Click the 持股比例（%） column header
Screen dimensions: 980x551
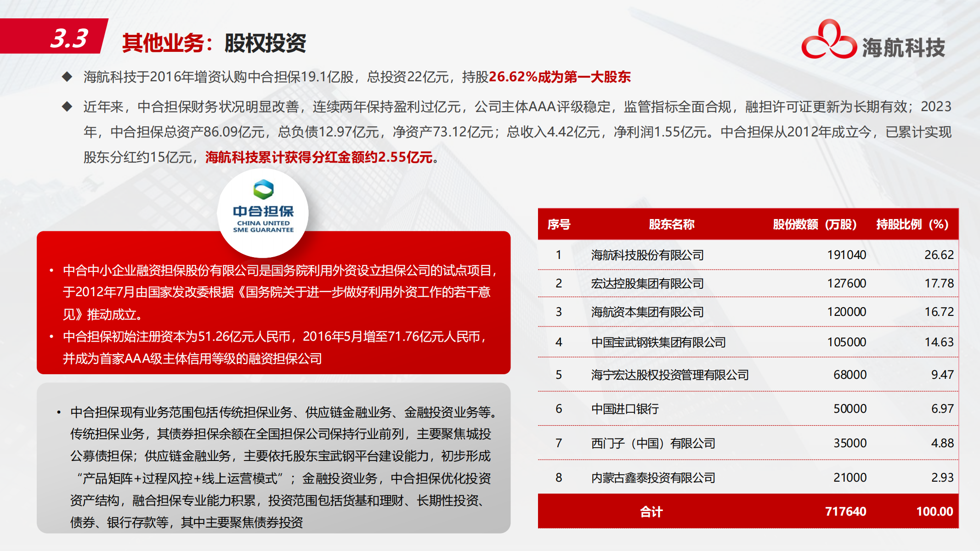coord(912,224)
